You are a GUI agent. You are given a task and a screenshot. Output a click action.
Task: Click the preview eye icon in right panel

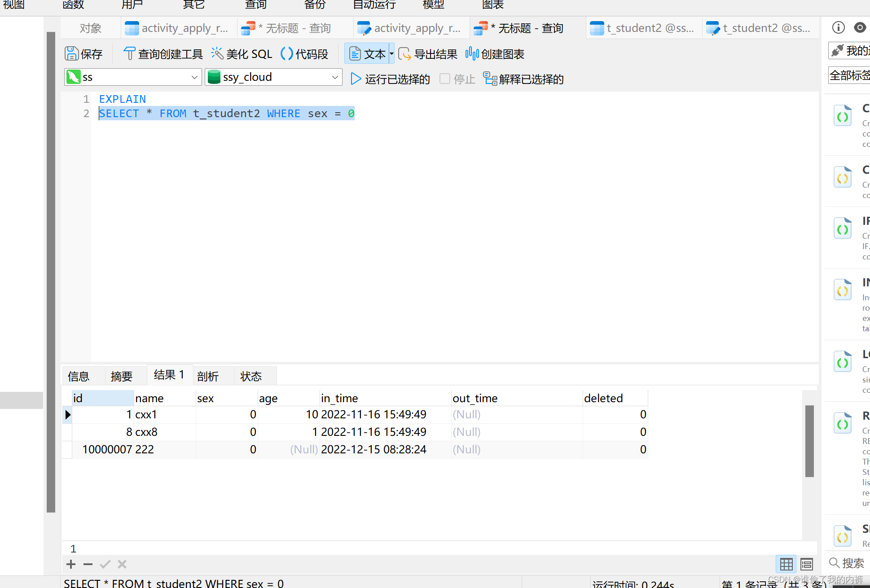(x=860, y=28)
